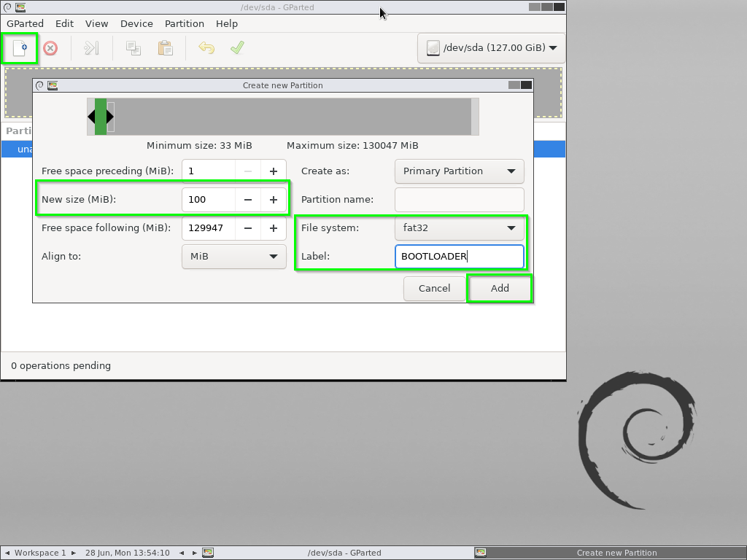The width and height of the screenshot is (747, 560).
Task: Open the Help menu
Action: (227, 24)
